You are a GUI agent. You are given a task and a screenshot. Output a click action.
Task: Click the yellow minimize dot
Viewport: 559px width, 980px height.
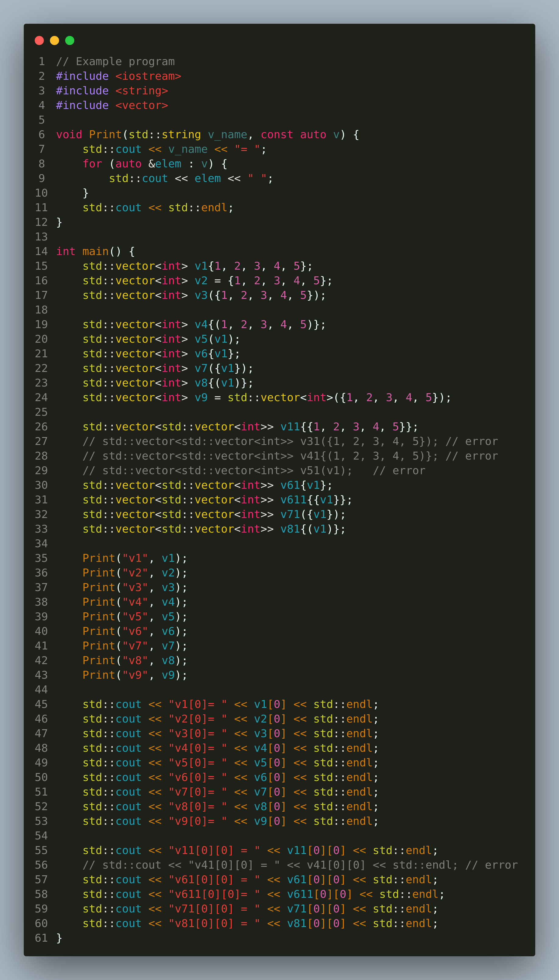tap(54, 40)
